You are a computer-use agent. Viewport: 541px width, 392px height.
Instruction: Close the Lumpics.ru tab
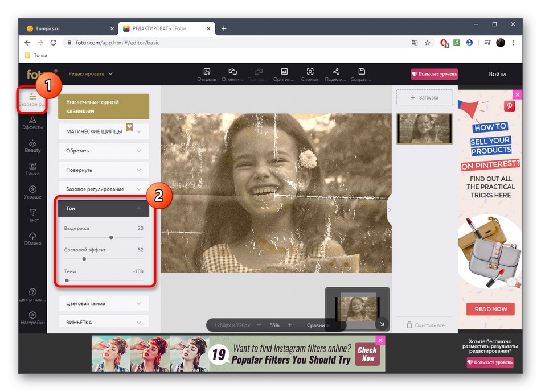tap(112, 28)
